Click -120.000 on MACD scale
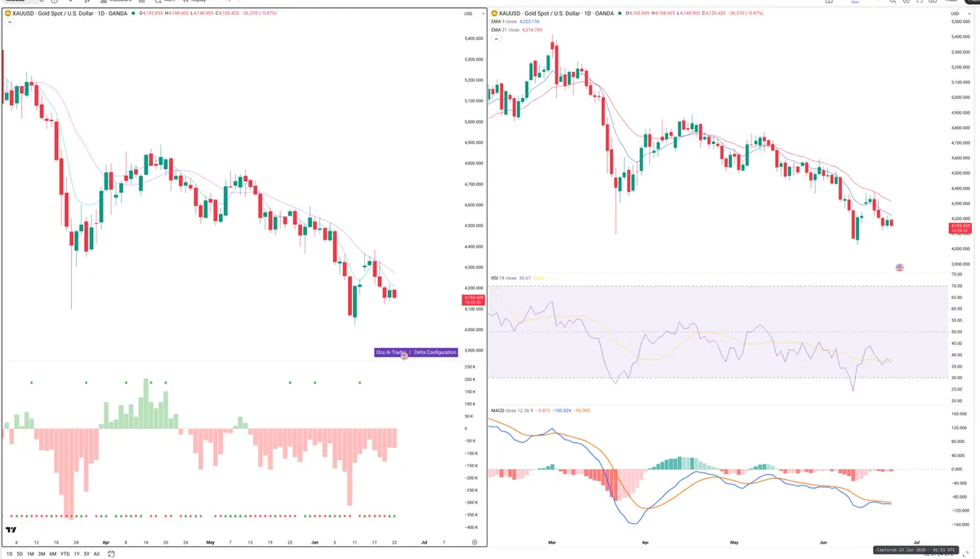Image resolution: width=980 pixels, height=559 pixels. click(960, 511)
